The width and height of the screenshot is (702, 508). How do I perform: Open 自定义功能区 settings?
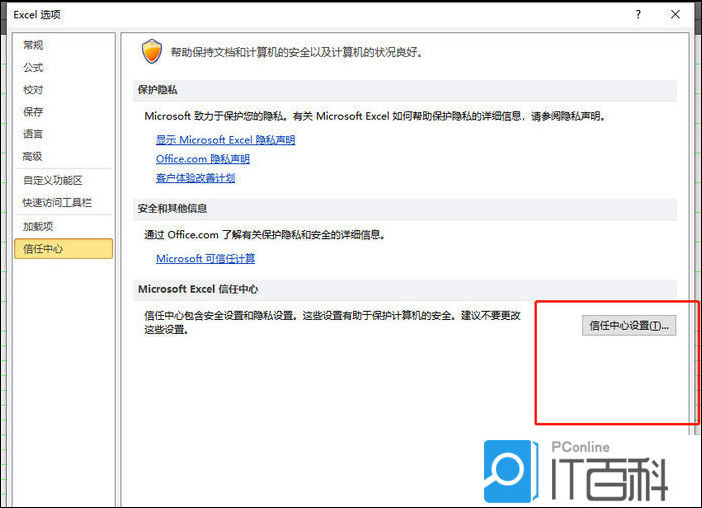53,180
